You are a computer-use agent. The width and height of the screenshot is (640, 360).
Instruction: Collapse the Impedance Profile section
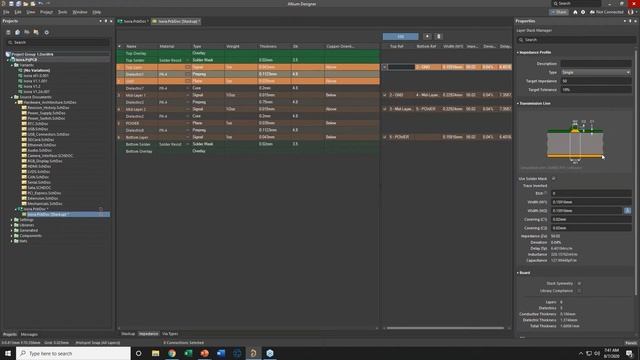point(518,53)
